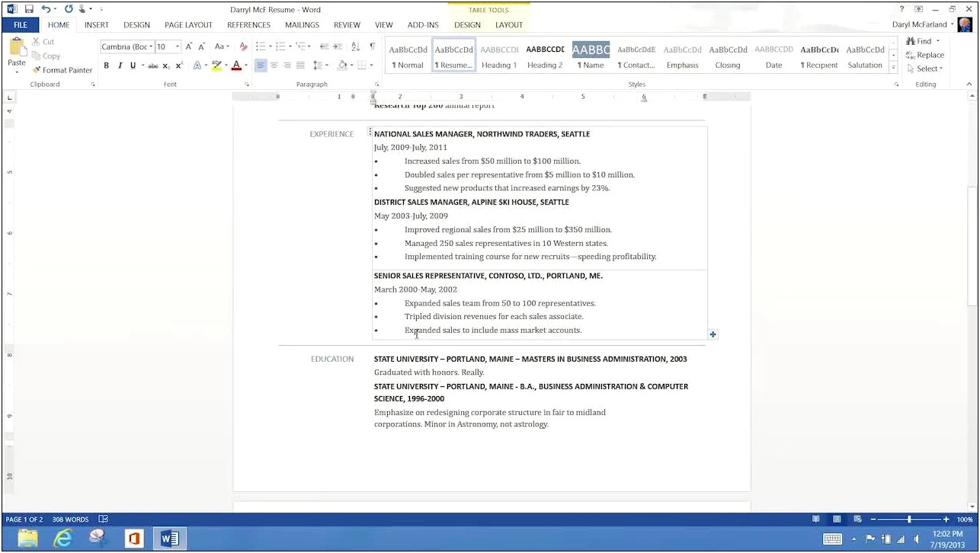Image resolution: width=980 pixels, height=553 pixels.
Task: Switch to the MAILINGS tab
Action: point(303,25)
